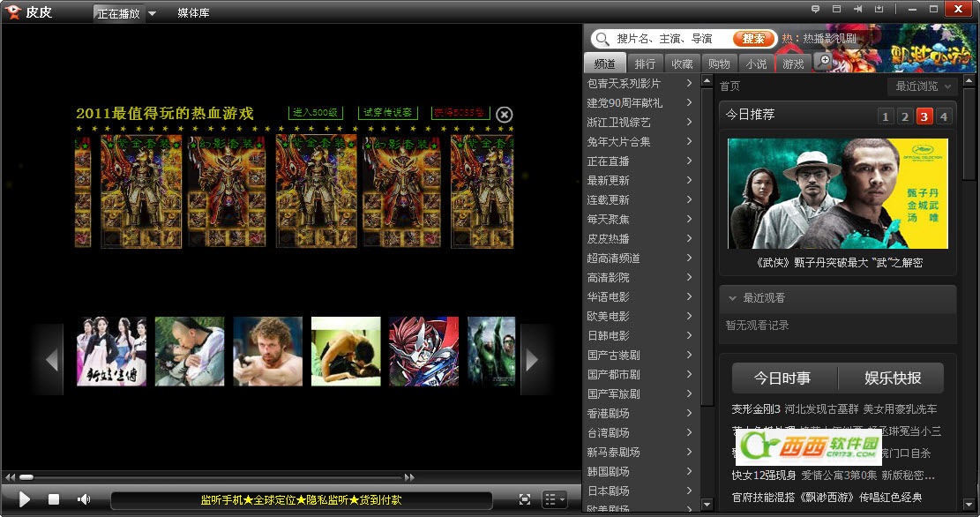The width and height of the screenshot is (980, 517).
Task: Open the dropdown arrow beside 正在播放
Action: (152, 13)
